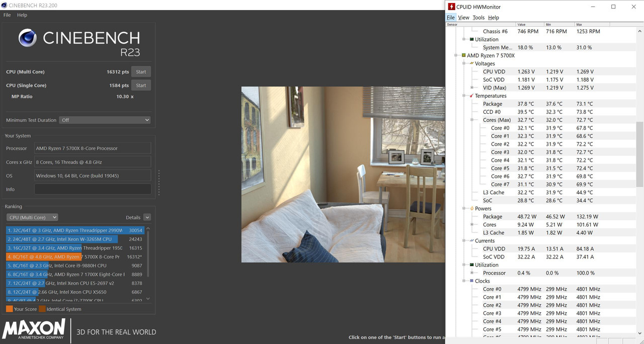The image size is (644, 344).
Task: Open the CPU (Multi Core) ranking dropdown
Action: (x=32, y=217)
